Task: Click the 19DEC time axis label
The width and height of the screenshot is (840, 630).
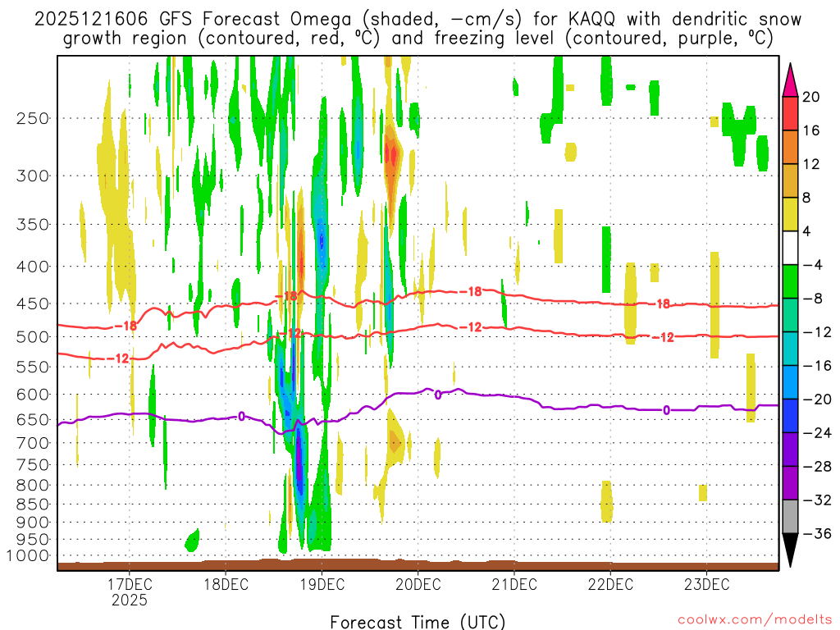Action: coord(322,584)
